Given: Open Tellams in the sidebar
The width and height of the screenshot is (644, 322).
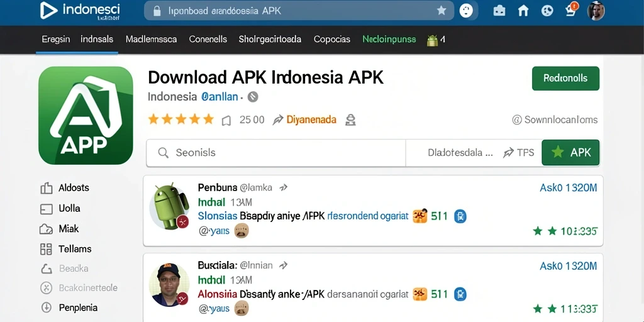Looking at the screenshot, I should pos(65,249).
